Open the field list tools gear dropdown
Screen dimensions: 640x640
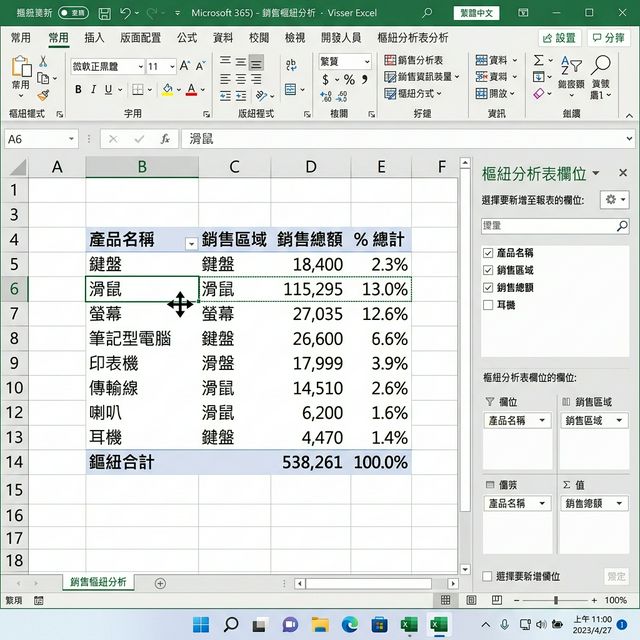(614, 200)
